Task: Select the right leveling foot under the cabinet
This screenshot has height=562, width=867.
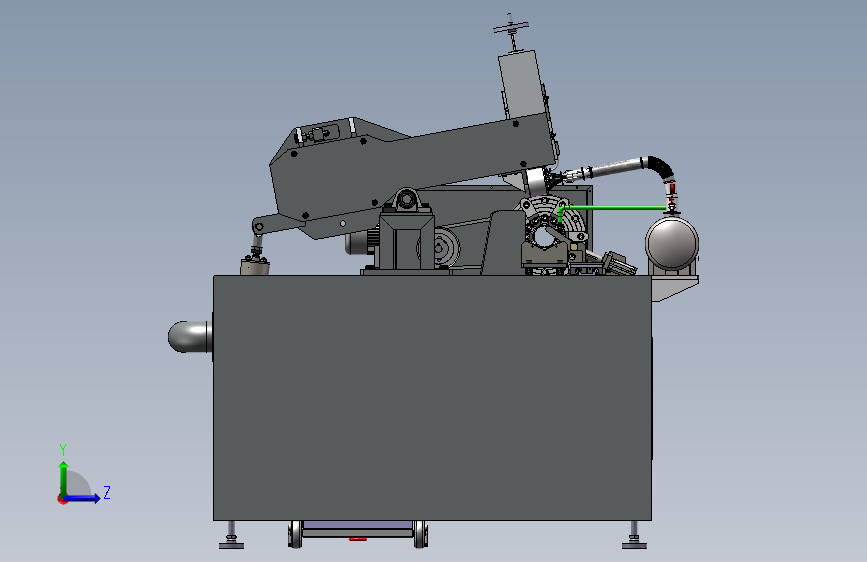Action: [634, 535]
